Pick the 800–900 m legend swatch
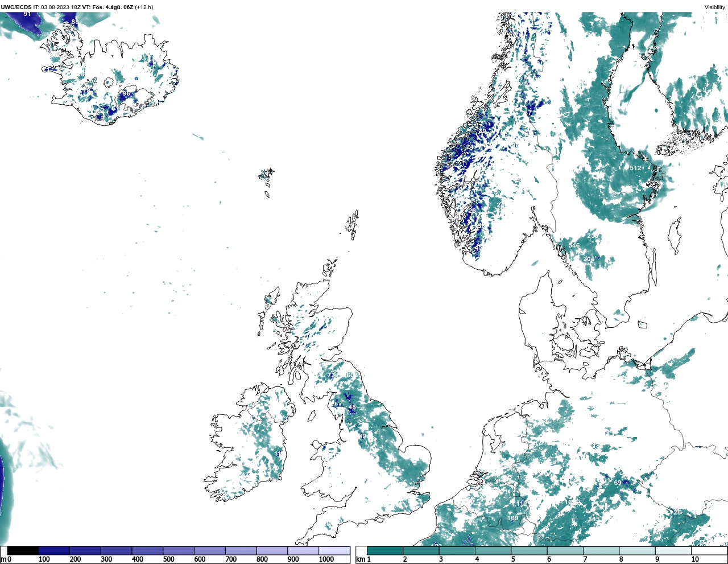Screen dimensions: 728x564 272,551
